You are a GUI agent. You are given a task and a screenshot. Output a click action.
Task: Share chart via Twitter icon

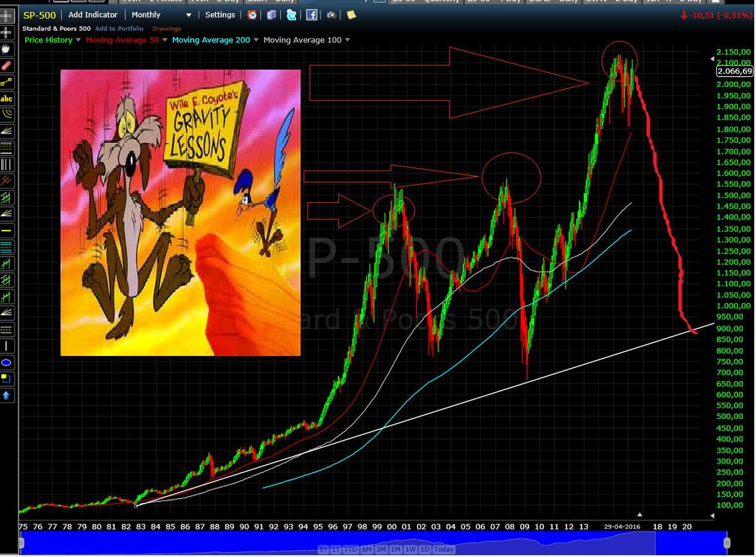(291, 14)
